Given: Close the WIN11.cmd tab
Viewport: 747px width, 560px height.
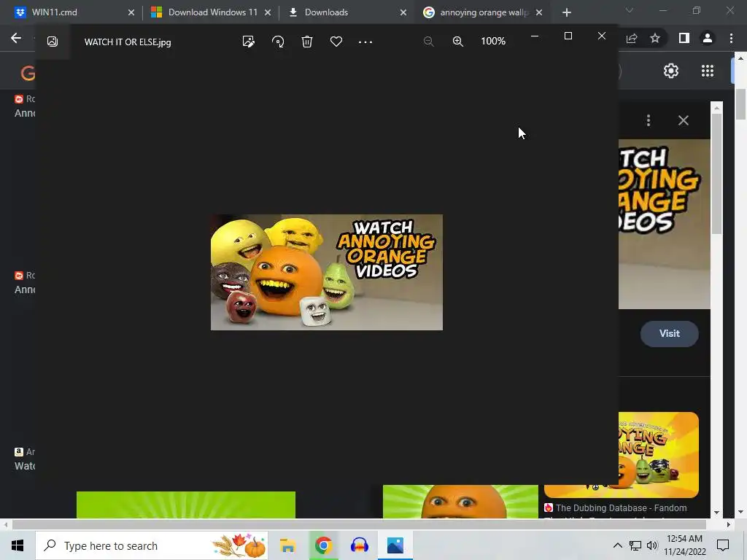Looking at the screenshot, I should coord(131,12).
